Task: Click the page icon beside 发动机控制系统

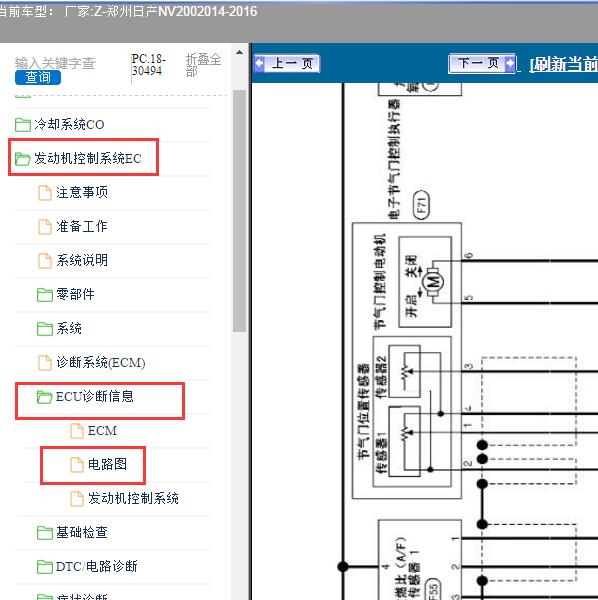Action: pos(77,499)
